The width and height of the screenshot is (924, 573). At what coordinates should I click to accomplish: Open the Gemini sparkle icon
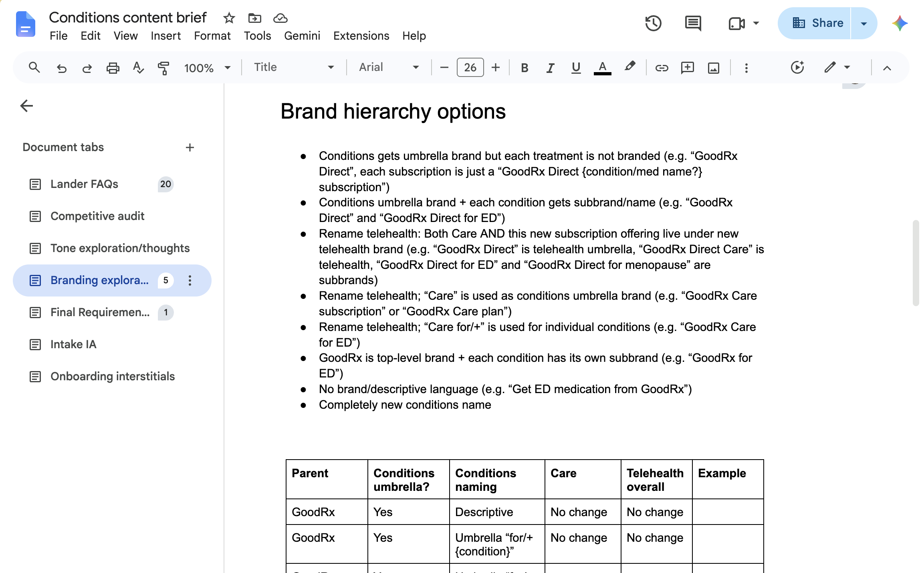[900, 23]
